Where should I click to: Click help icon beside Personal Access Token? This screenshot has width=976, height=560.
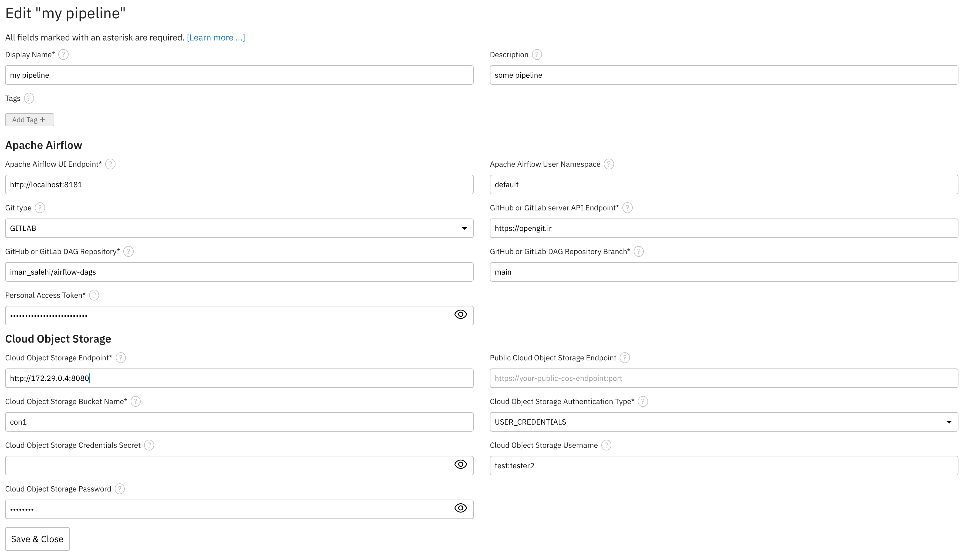point(94,295)
